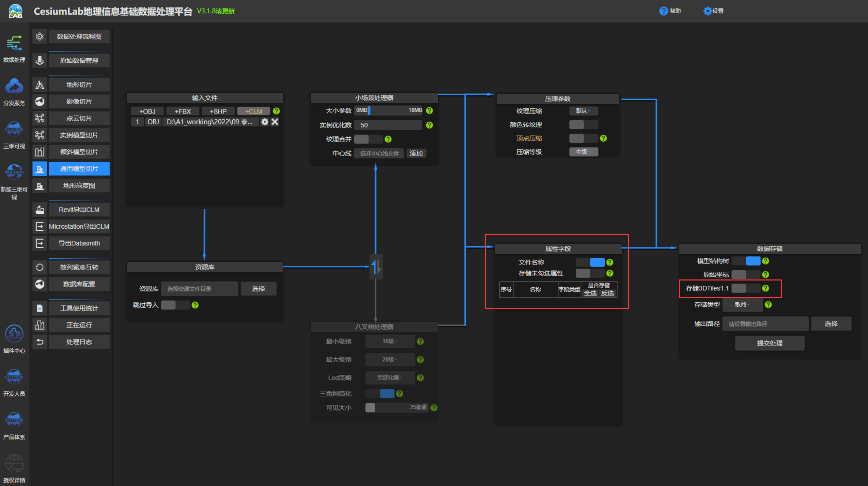Select 实例模型切片 menu item

point(79,135)
